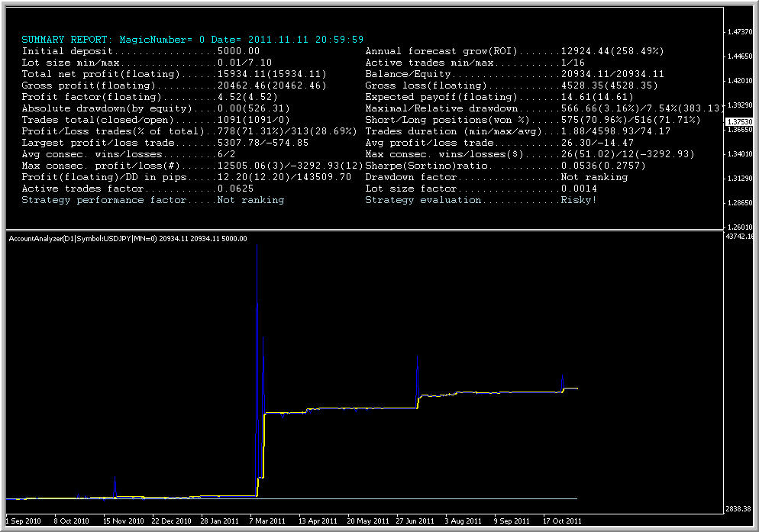Select Annual forecast grow(ROI) 12924.44 line
Image resolution: width=759 pixels, height=532 pixels.
[x=515, y=51]
